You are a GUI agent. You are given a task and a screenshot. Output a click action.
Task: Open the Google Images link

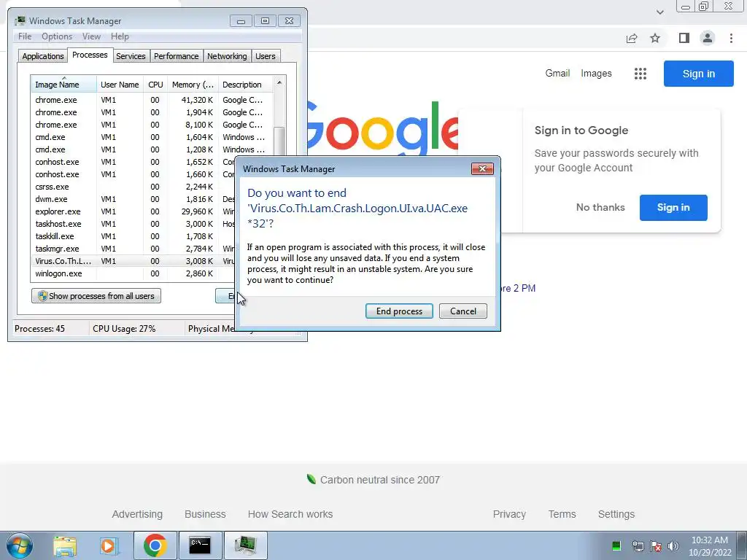596,74
